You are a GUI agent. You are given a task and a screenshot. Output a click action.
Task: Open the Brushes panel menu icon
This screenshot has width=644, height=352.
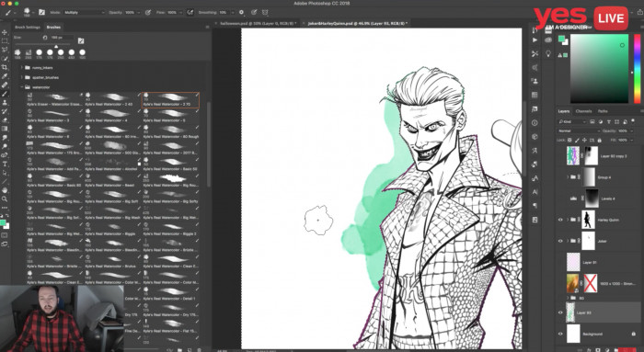coord(207,27)
